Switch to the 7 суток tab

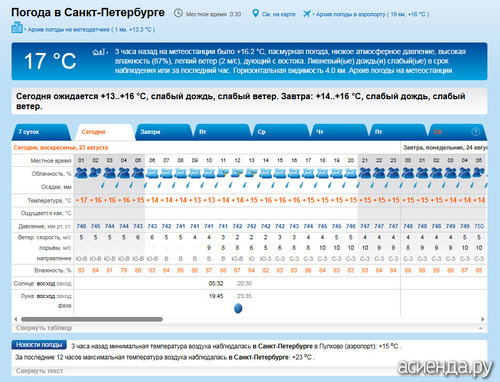(40, 132)
